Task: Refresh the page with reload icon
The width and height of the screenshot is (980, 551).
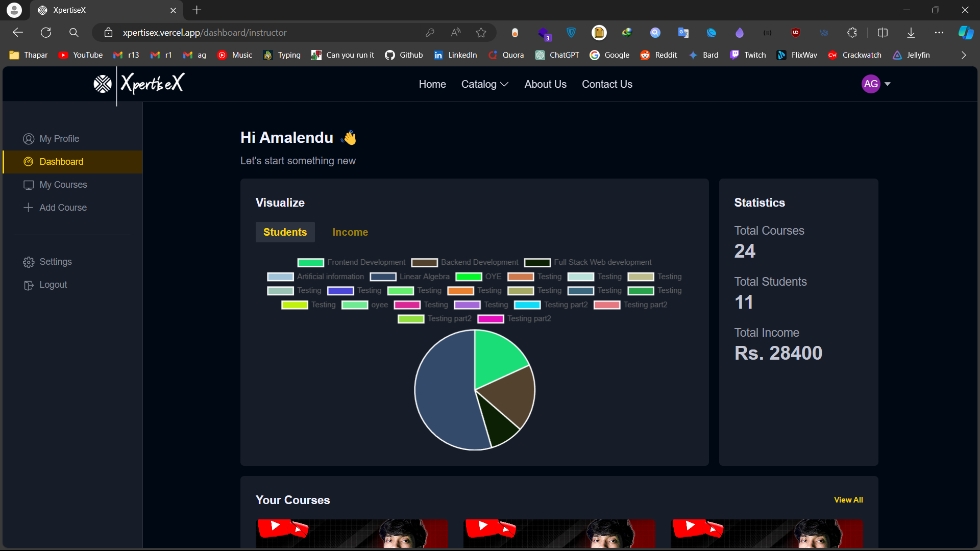Action: [x=46, y=33]
